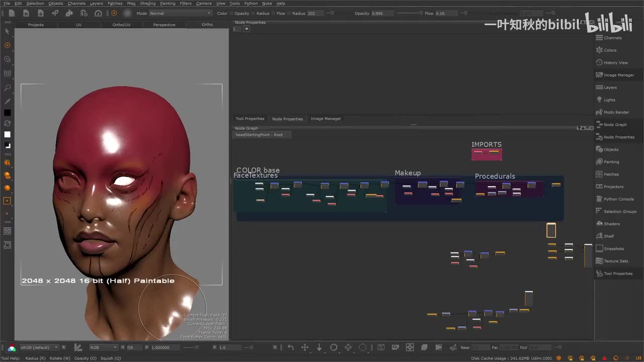Open the Shading menu
Viewport: 644px width, 362px height.
point(147,4)
